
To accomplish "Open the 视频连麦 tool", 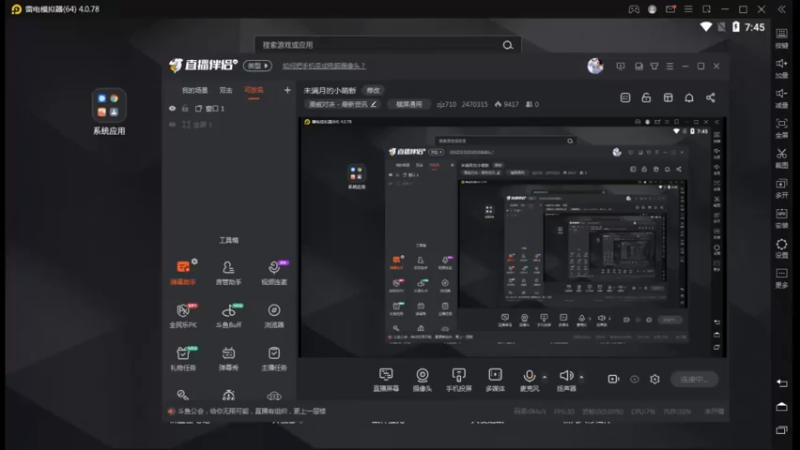I will click(x=274, y=272).
